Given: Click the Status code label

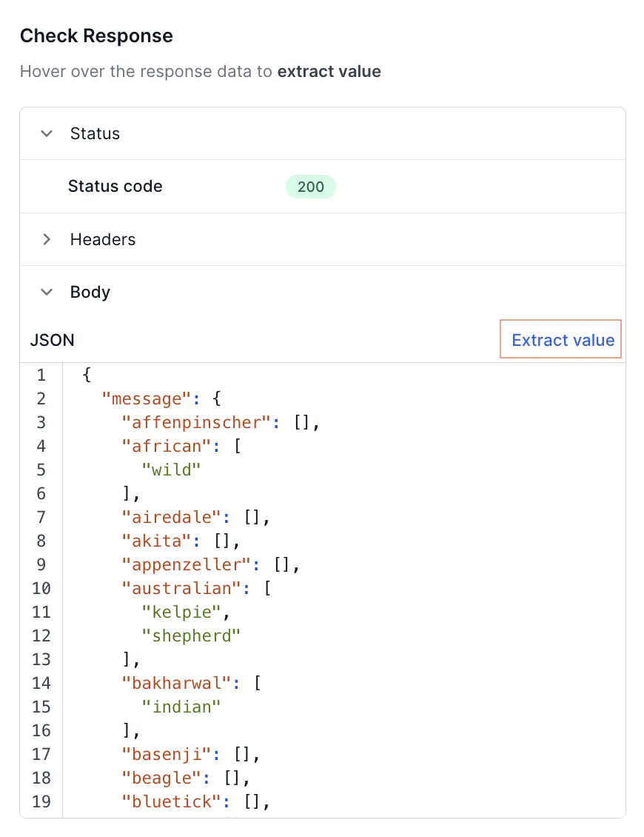Looking at the screenshot, I should 115,187.
